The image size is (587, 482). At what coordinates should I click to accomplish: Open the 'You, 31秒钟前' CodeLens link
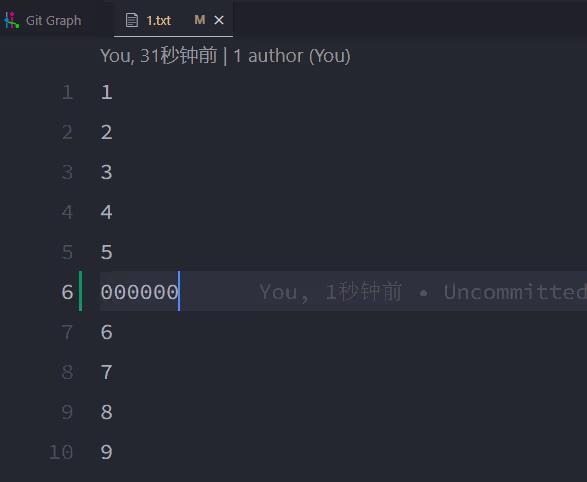(159, 56)
